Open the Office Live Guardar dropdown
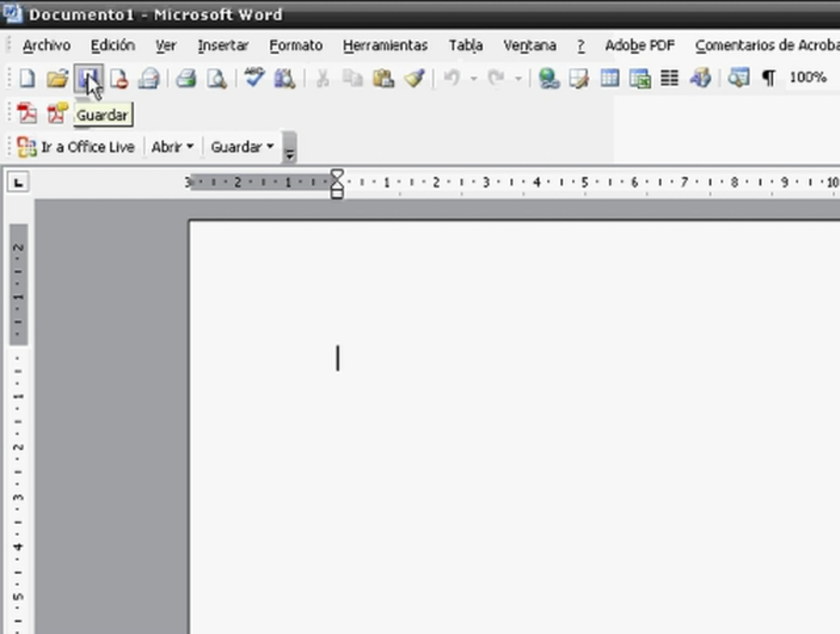840x634 pixels. pos(242,147)
